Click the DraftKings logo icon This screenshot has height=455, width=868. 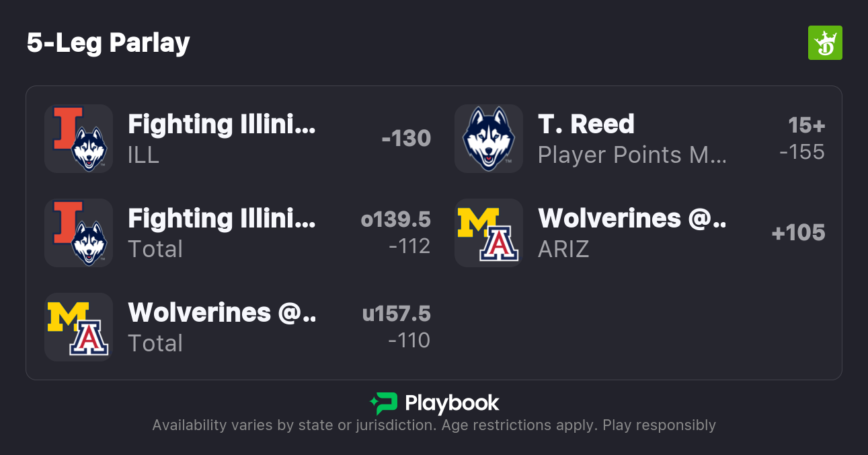[x=824, y=43]
